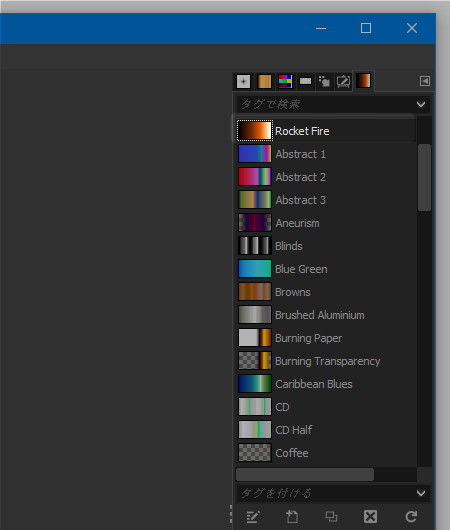Refresh the gradients list

(x=411, y=516)
